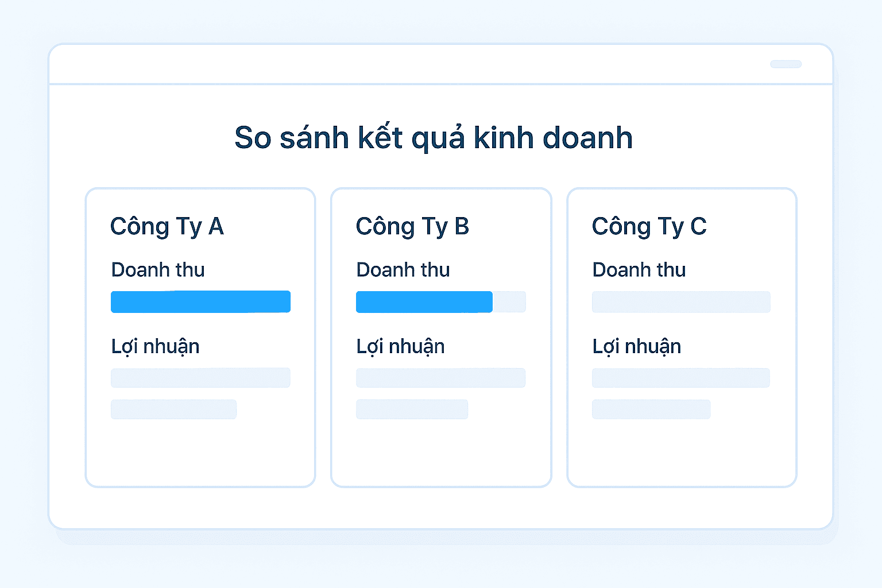Select the Công Ty A card heading
882x588 pixels.
pyautogui.click(x=167, y=226)
